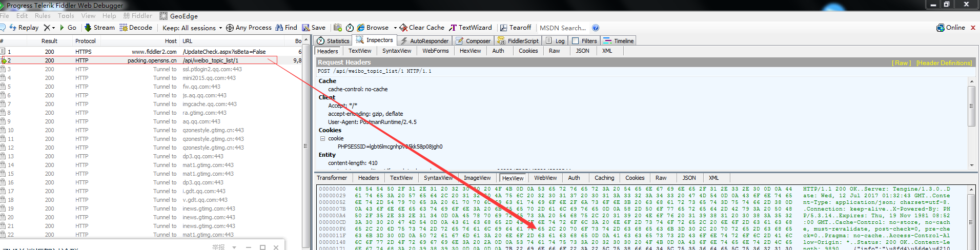Image resolution: width=980 pixels, height=250 pixels.
Task: Select session 1 www.fiddler2.com row
Action: point(152,52)
